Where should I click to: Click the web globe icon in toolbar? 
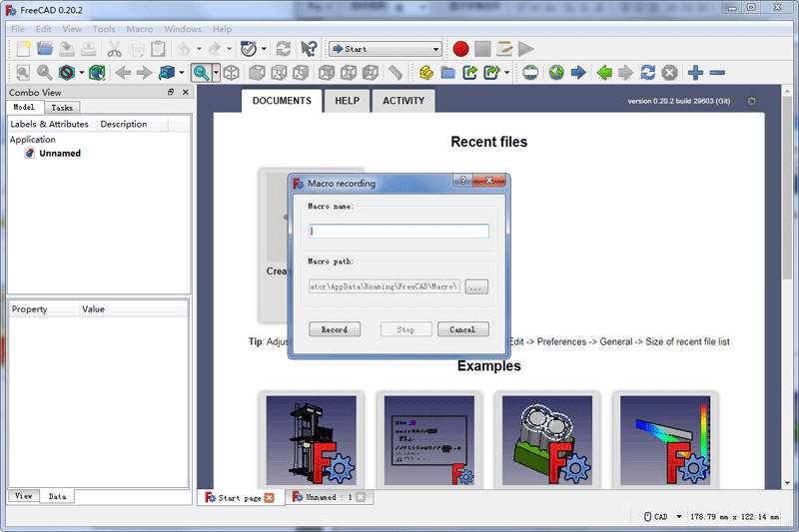[555, 73]
